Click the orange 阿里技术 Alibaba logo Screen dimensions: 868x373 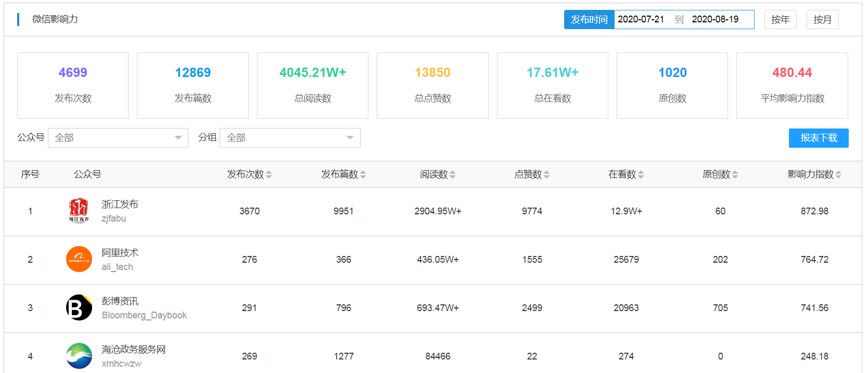[x=79, y=259]
